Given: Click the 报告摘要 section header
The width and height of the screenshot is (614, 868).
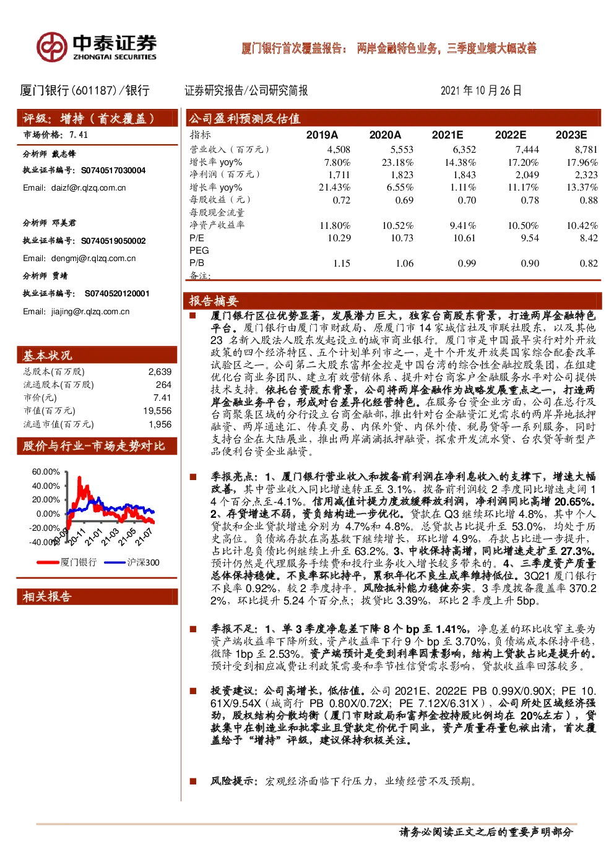Looking at the screenshot, I should coord(393,301).
